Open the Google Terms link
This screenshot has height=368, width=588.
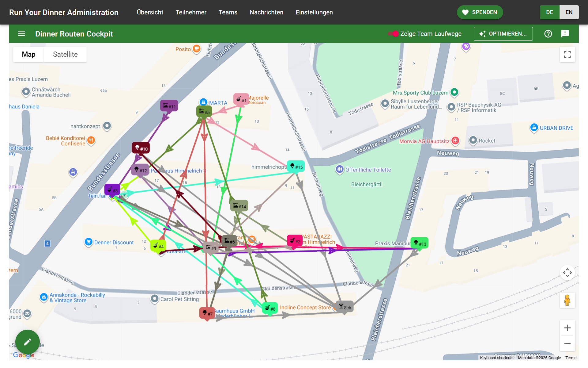pos(571,358)
